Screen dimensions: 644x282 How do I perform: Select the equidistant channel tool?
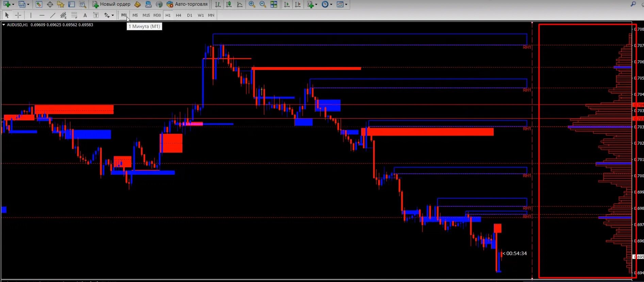(x=63, y=15)
